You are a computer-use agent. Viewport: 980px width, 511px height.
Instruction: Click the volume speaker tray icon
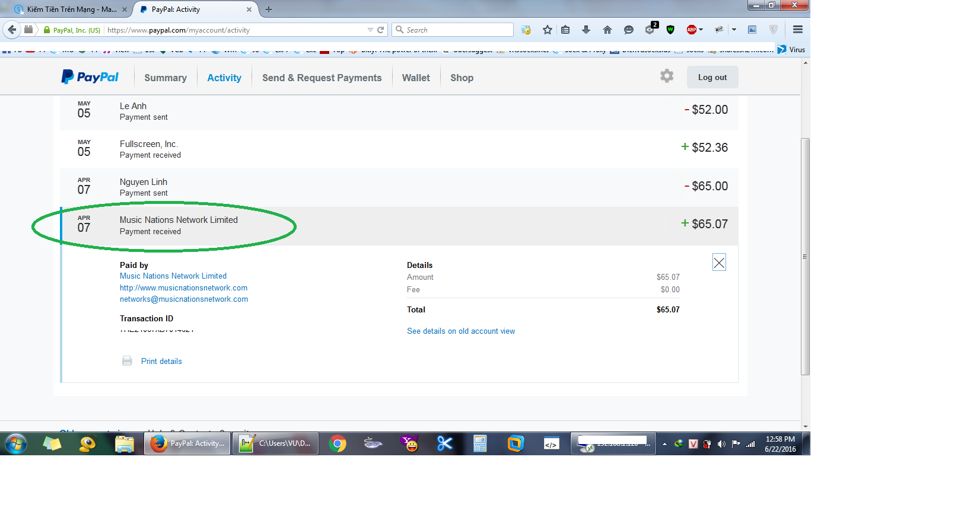coord(721,443)
